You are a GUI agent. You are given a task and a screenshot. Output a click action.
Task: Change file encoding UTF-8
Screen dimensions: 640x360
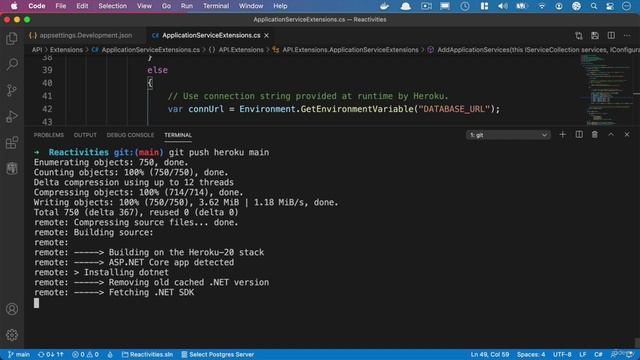(562, 354)
